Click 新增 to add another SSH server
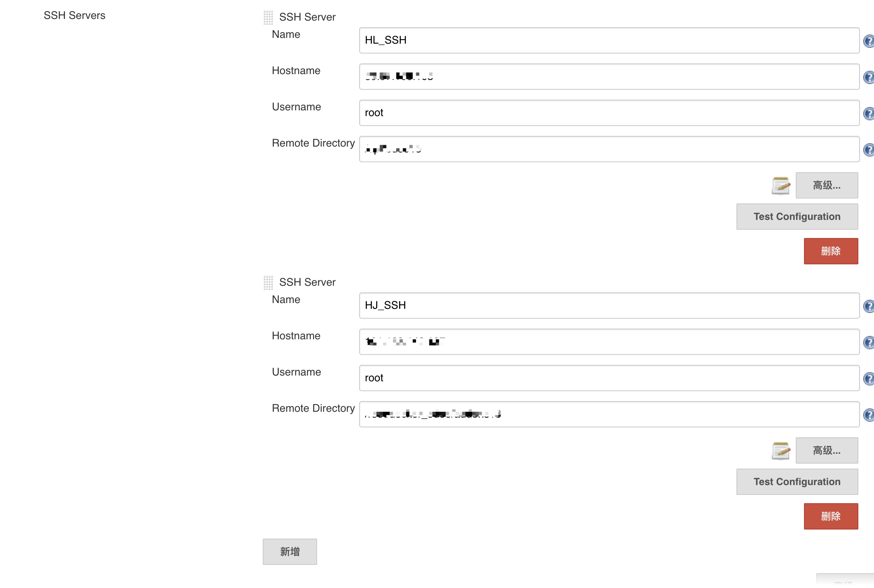The width and height of the screenshot is (874, 588). click(290, 551)
